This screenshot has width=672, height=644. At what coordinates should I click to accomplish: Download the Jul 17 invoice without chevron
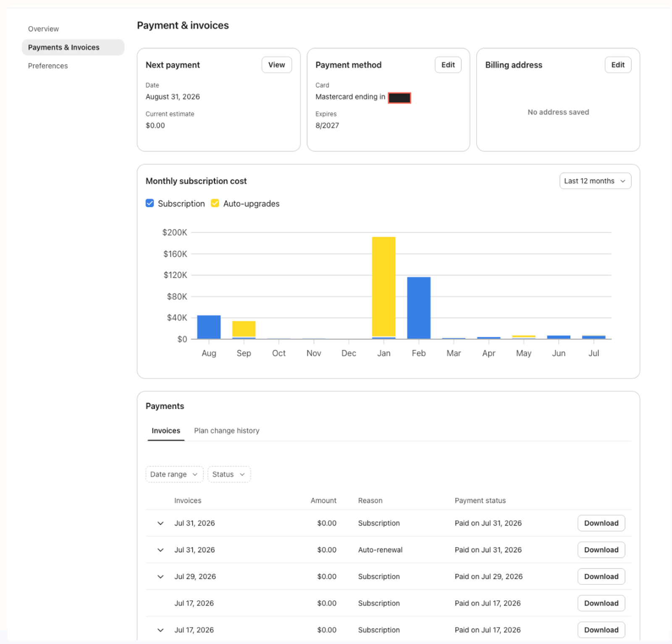[x=601, y=603]
